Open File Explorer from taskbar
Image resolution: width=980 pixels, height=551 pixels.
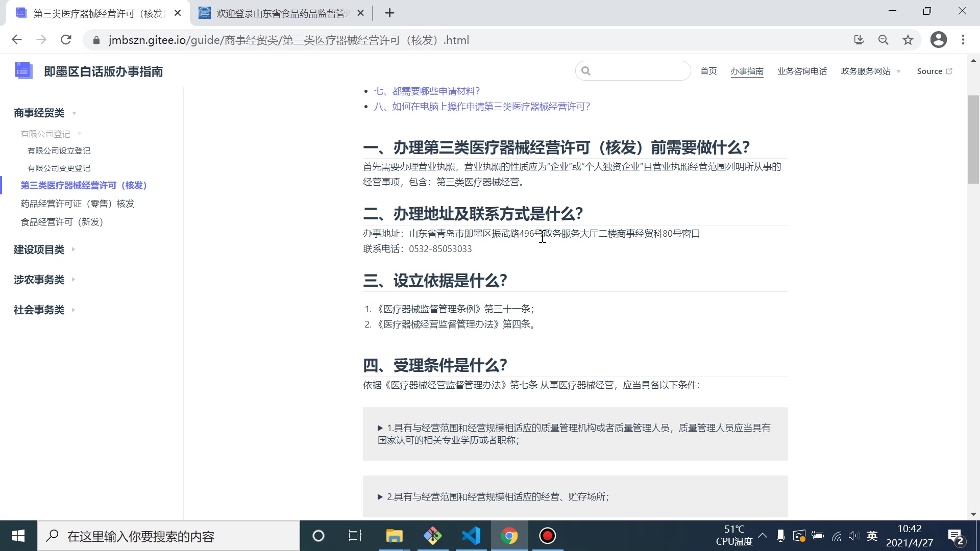pos(394,536)
